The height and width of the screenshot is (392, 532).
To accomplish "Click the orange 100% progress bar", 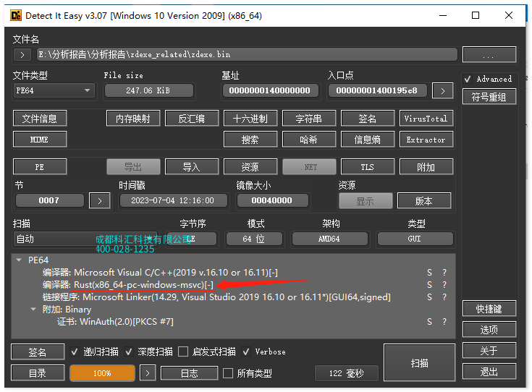I will click(x=102, y=373).
